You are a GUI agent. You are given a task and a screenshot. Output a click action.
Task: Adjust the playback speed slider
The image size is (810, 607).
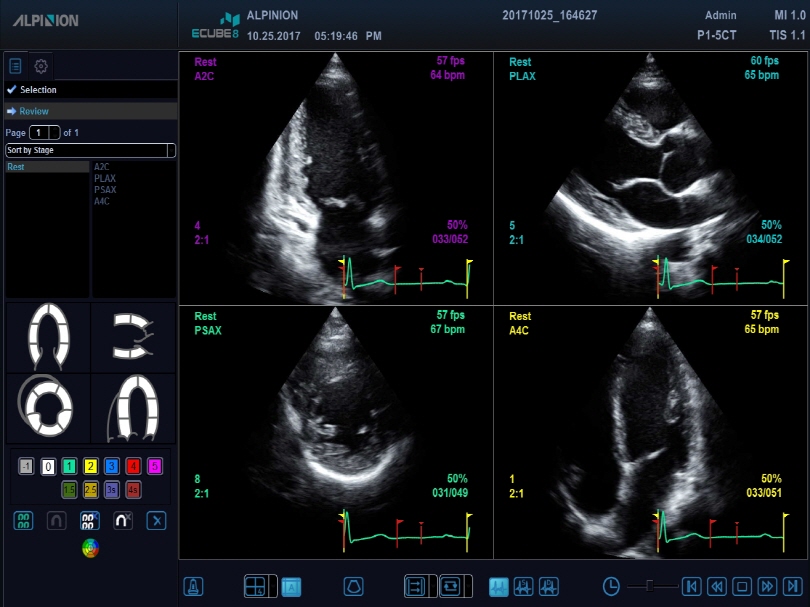pos(650,586)
